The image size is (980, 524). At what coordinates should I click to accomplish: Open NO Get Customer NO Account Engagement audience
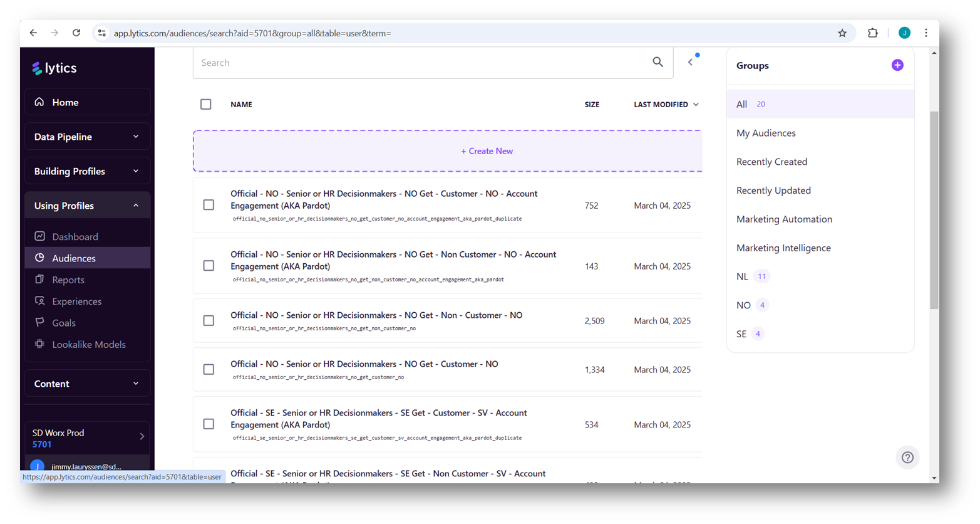(x=384, y=199)
